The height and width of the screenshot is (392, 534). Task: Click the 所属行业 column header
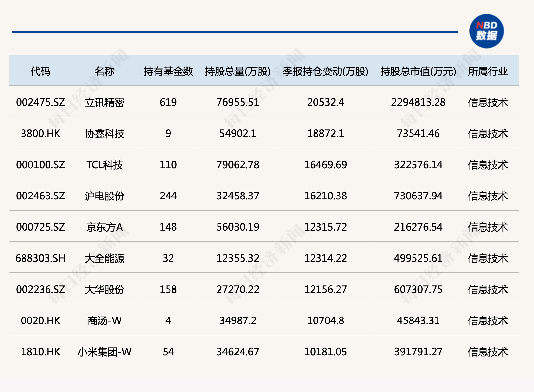click(x=488, y=71)
